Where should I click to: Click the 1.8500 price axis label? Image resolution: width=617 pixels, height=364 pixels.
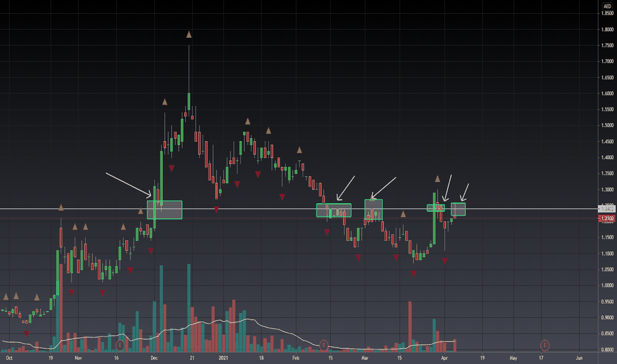[x=607, y=13]
